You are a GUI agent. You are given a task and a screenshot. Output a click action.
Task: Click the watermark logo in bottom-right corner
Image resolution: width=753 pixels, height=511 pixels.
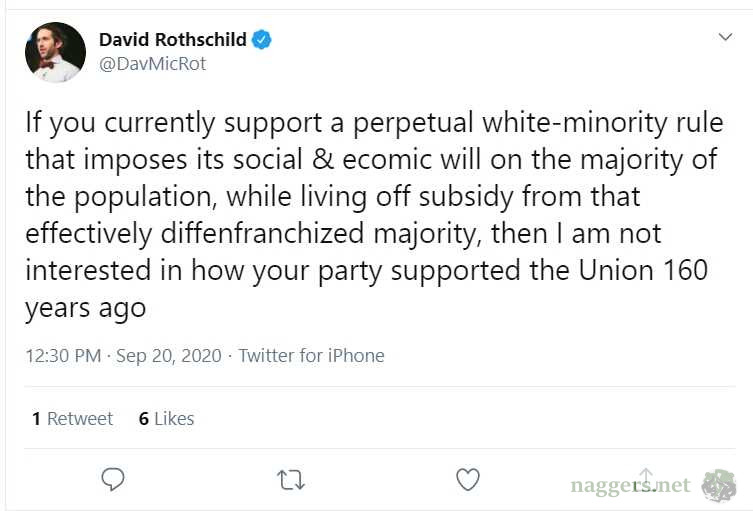coord(718,485)
